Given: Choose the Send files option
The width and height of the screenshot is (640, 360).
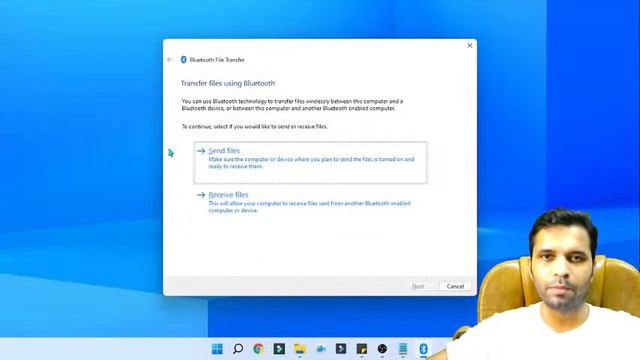Looking at the screenshot, I should click(x=310, y=162).
